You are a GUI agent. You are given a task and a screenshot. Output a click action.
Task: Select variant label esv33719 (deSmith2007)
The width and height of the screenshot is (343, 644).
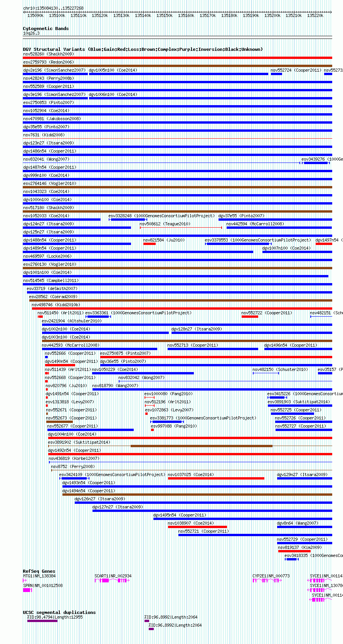[x=52, y=288]
